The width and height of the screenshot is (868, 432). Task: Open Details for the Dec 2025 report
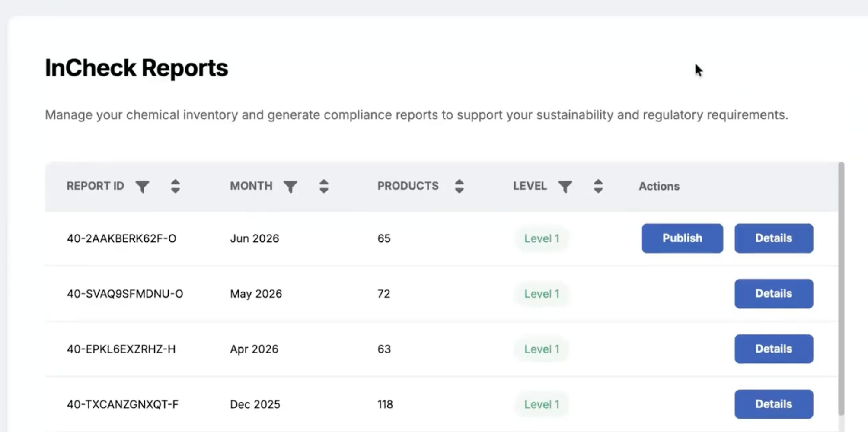coord(774,404)
